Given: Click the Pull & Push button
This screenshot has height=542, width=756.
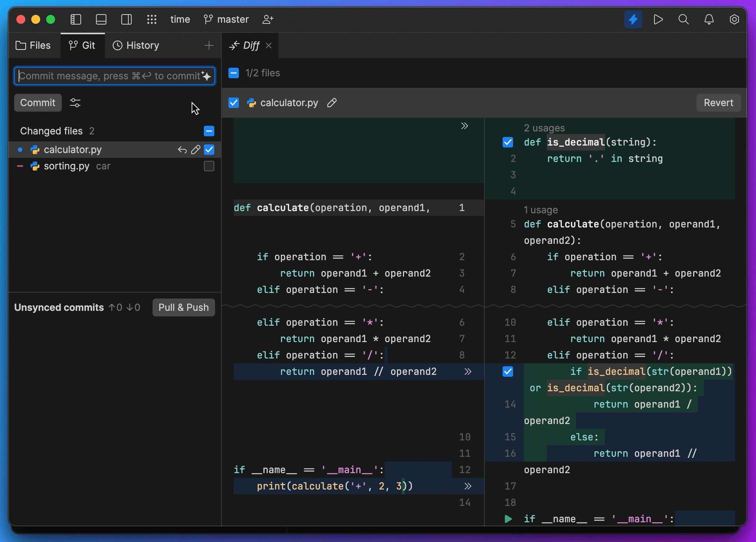Looking at the screenshot, I should (x=183, y=307).
